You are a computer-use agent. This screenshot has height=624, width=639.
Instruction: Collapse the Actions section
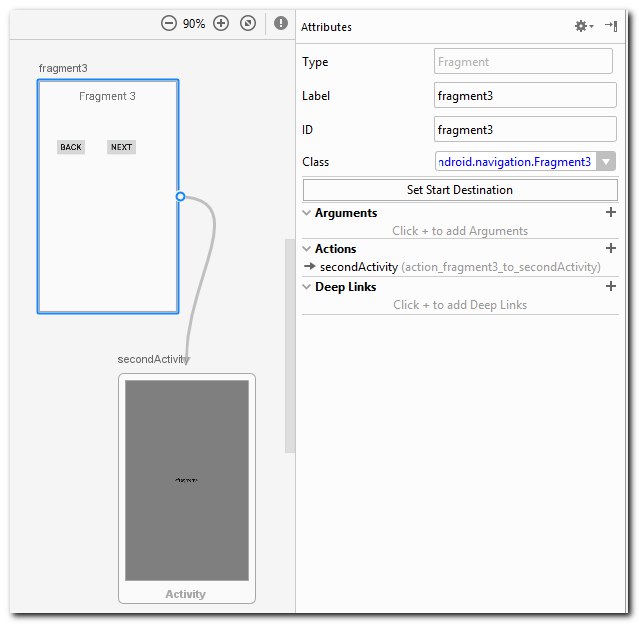(x=306, y=248)
